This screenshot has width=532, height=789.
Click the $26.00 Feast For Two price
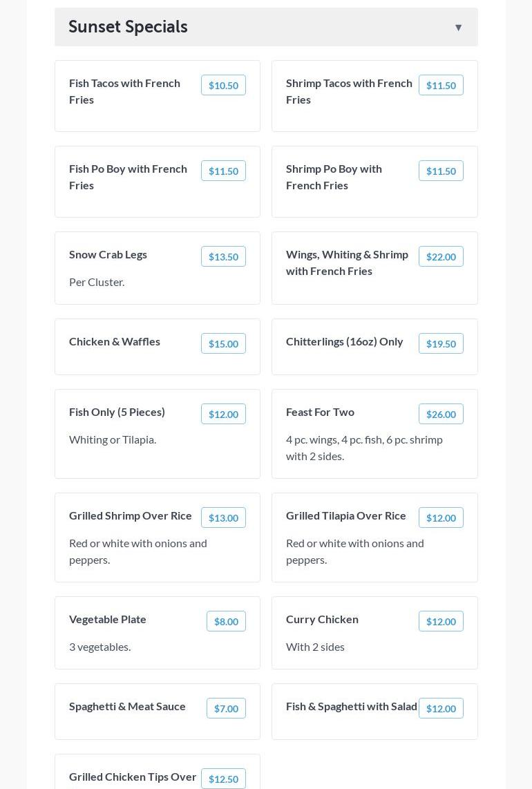point(441,414)
